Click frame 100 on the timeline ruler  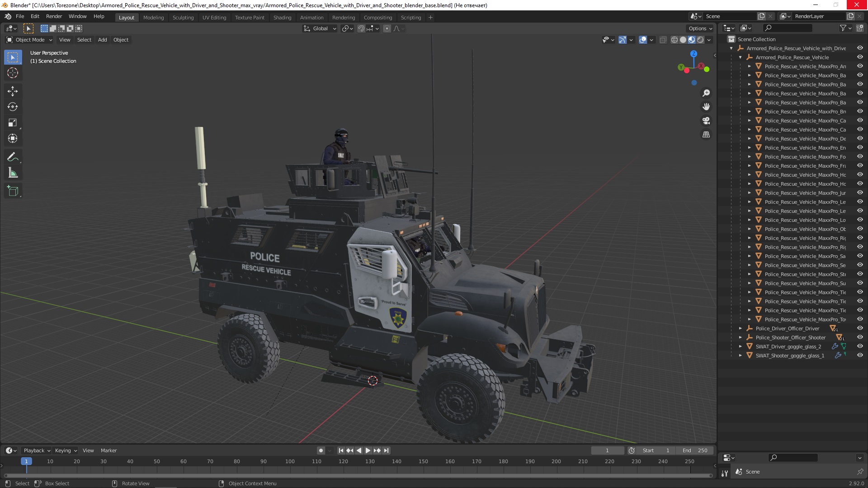290,461
